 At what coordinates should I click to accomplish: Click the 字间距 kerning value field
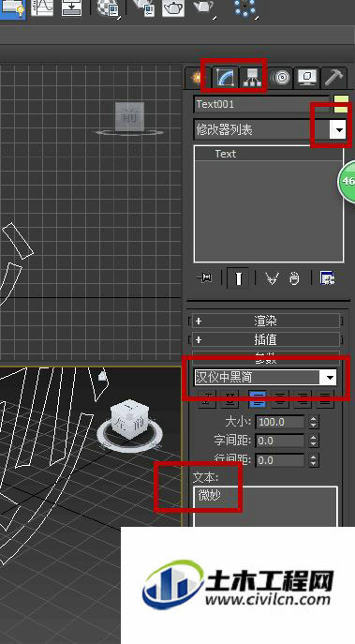click(x=280, y=441)
